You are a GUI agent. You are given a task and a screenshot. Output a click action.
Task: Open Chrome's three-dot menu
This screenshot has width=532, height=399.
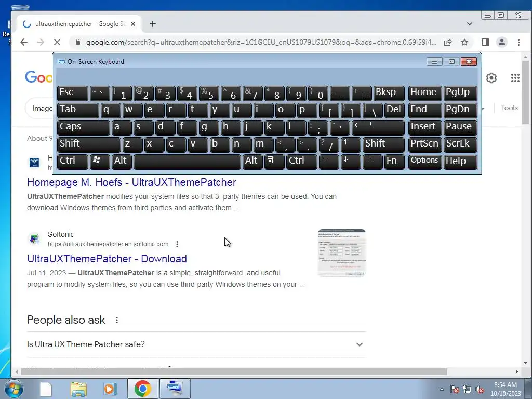[518, 42]
